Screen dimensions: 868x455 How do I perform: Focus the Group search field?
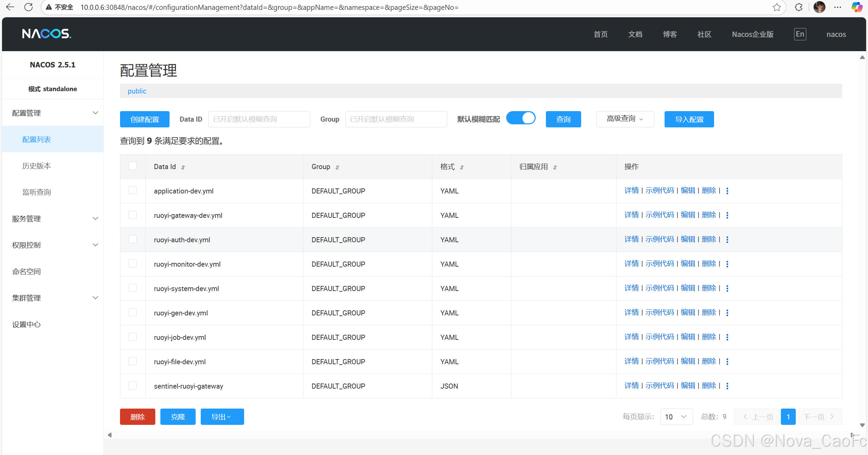tap(396, 119)
